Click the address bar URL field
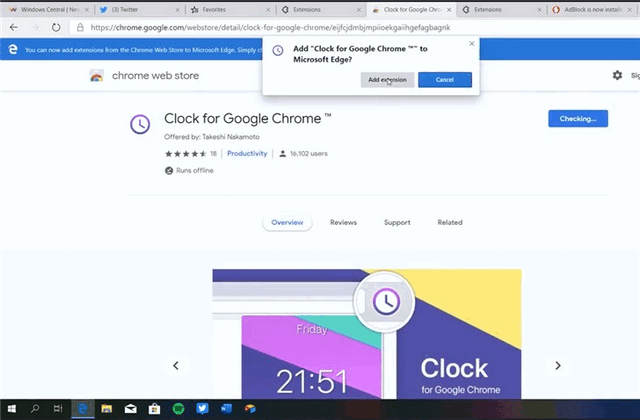 click(x=300, y=27)
